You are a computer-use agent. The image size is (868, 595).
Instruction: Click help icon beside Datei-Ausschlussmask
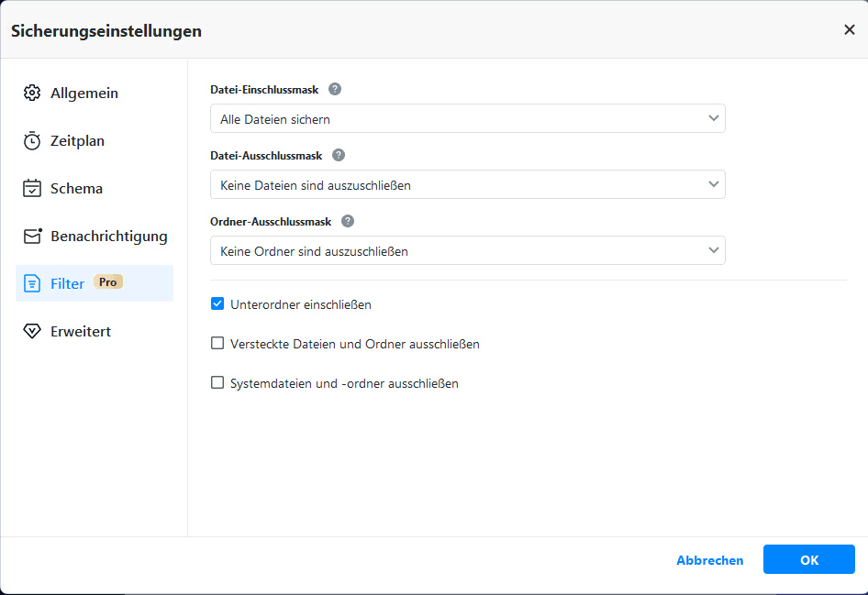point(339,155)
